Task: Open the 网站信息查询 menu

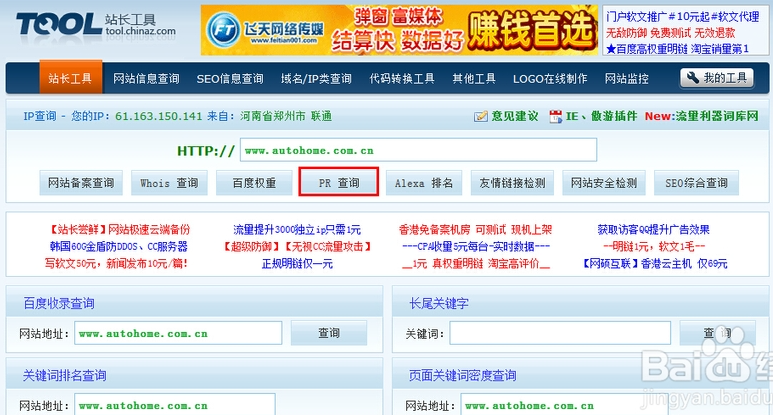Action: 146,79
